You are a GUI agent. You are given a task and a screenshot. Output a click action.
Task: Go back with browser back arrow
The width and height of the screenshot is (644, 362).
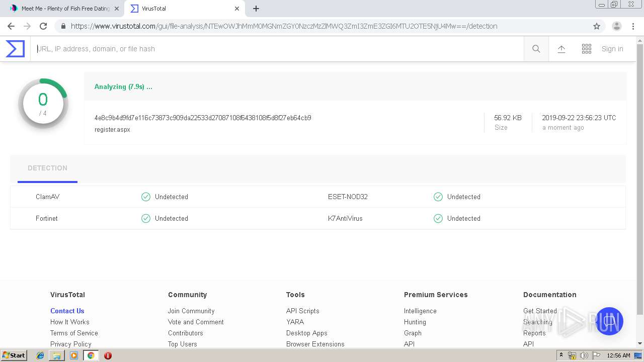pyautogui.click(x=11, y=26)
